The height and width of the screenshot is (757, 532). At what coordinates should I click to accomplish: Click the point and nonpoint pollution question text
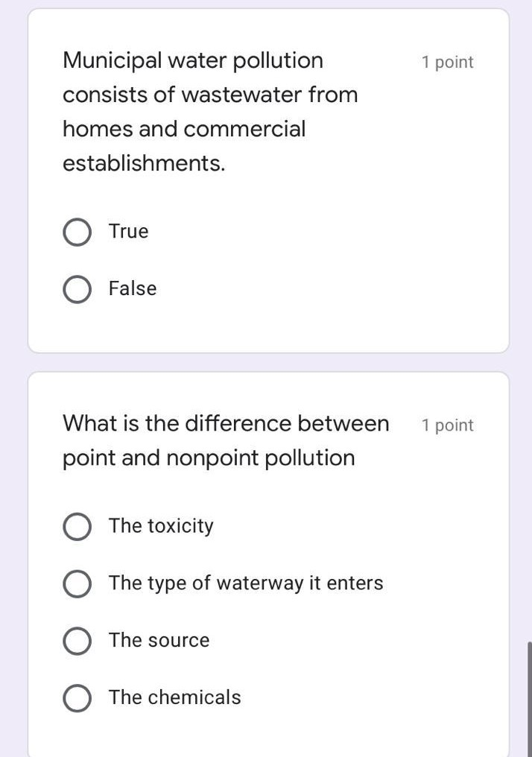(x=224, y=440)
